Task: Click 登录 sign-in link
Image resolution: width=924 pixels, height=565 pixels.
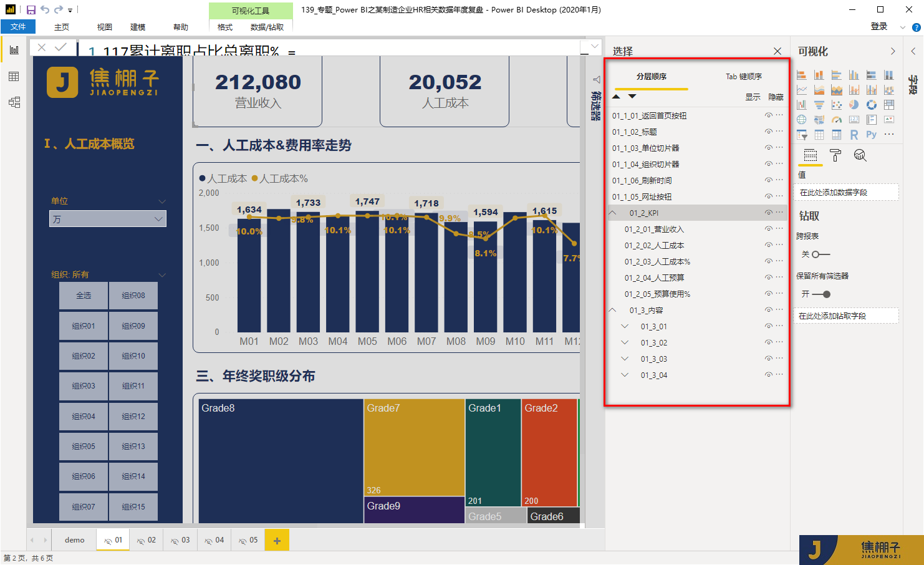Action: (x=879, y=26)
